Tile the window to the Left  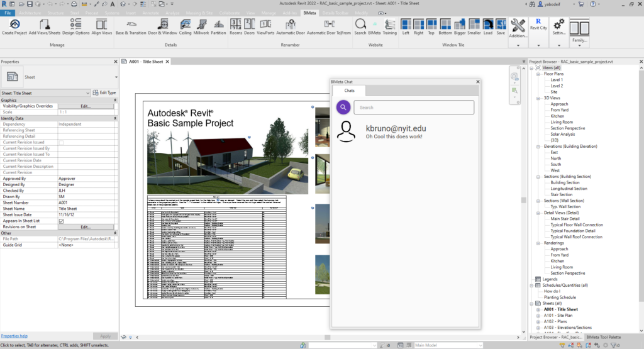point(406,26)
